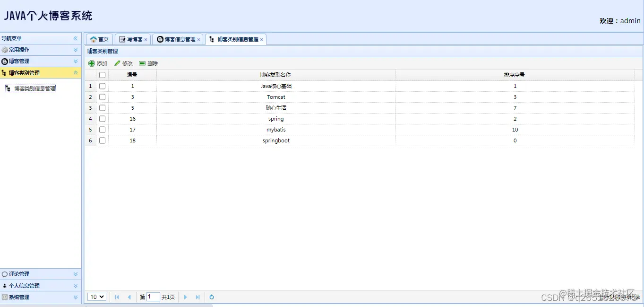The width and height of the screenshot is (644, 307).
Task: Collapse navigation menu with double-arrow icon
Action: pyautogui.click(x=75, y=38)
